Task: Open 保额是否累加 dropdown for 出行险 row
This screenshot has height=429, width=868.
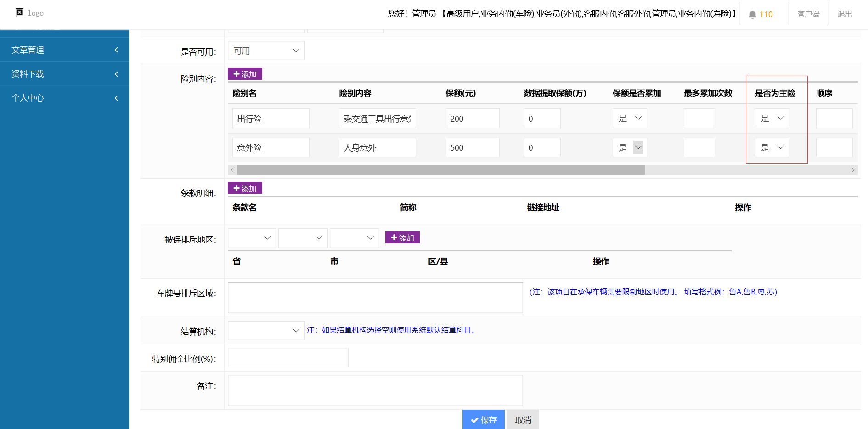Action: coord(629,119)
